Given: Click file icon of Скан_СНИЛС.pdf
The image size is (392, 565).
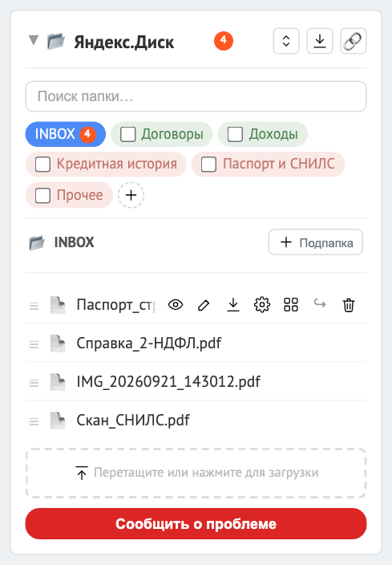Looking at the screenshot, I should 58,421.
